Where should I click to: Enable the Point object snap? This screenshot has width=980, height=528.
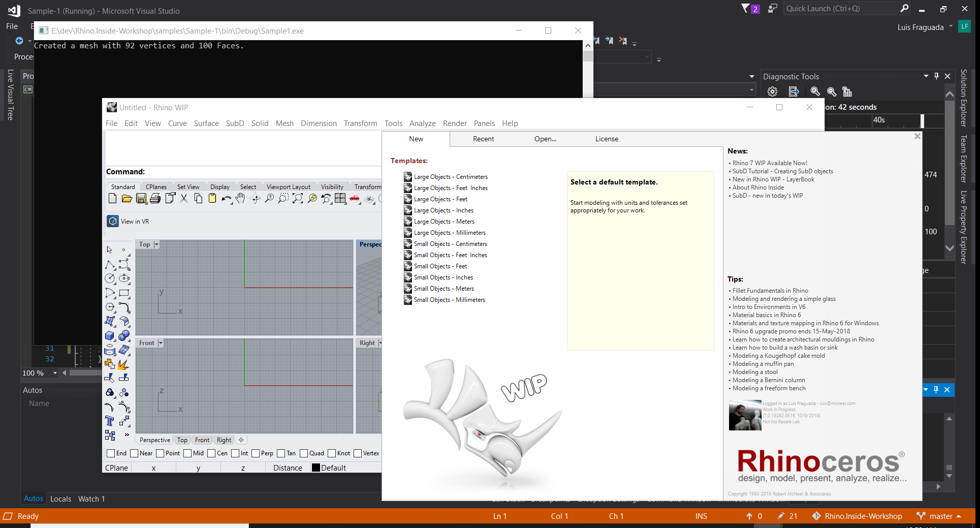click(160, 453)
